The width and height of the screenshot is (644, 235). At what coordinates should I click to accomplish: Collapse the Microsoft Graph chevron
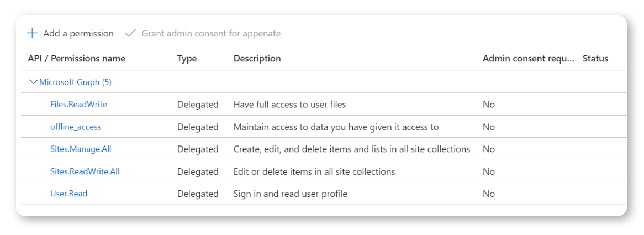(x=33, y=82)
